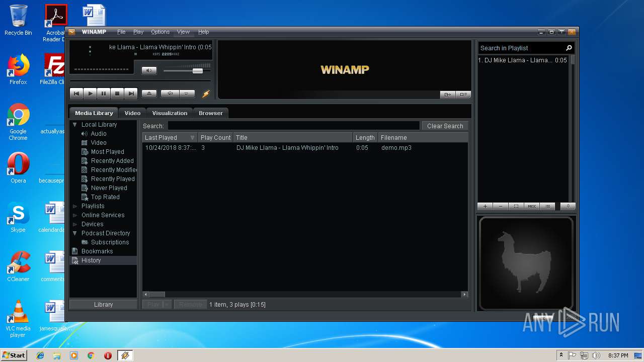
Task: Sort by the Filename column header
Action: [x=423, y=138]
